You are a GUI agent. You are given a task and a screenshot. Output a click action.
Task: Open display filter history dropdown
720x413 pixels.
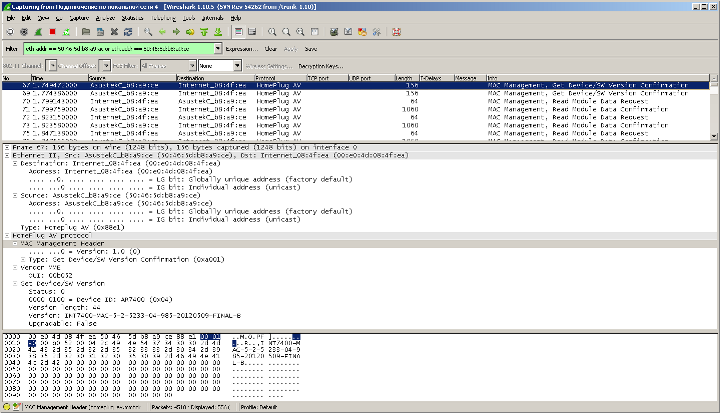coord(218,49)
